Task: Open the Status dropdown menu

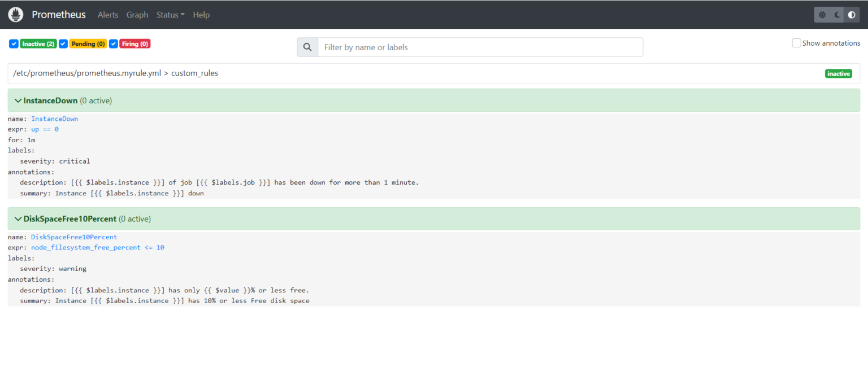Action: (x=170, y=15)
